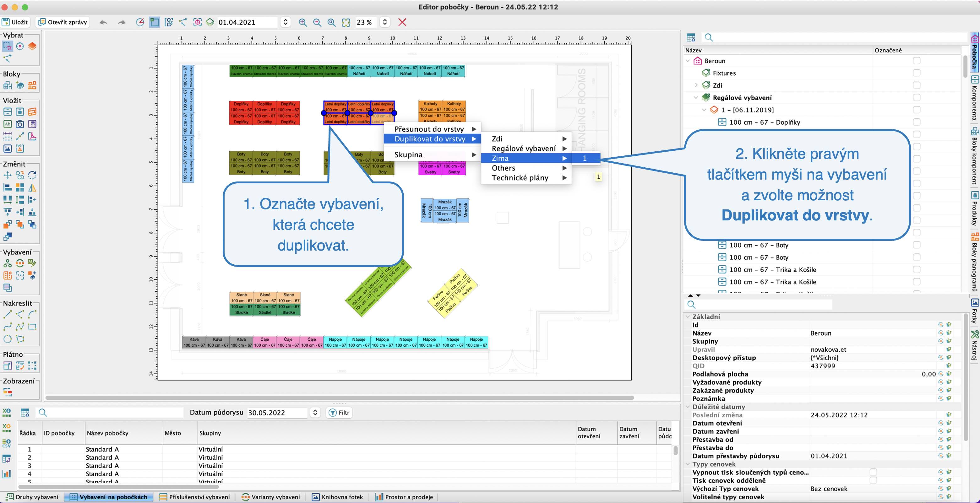The width and height of the screenshot is (980, 503).
Task: Select layer 1 under Zima submenu
Action: click(x=585, y=158)
